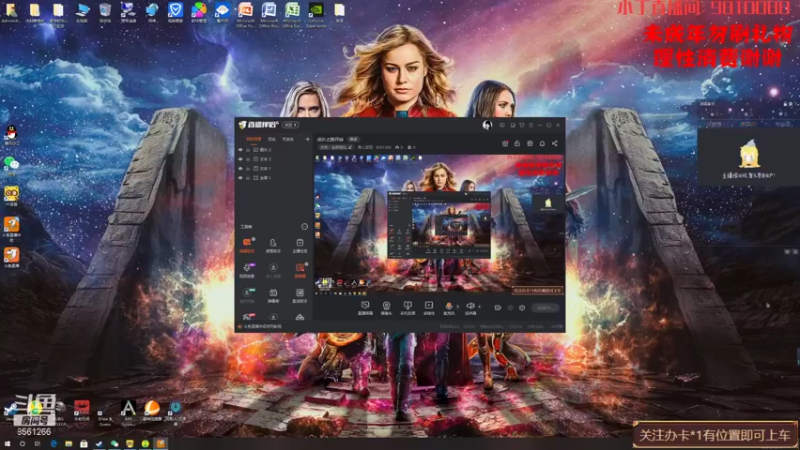Toggle lock icon of the second source row
This screenshot has width=800, height=450.
(x=248, y=159)
